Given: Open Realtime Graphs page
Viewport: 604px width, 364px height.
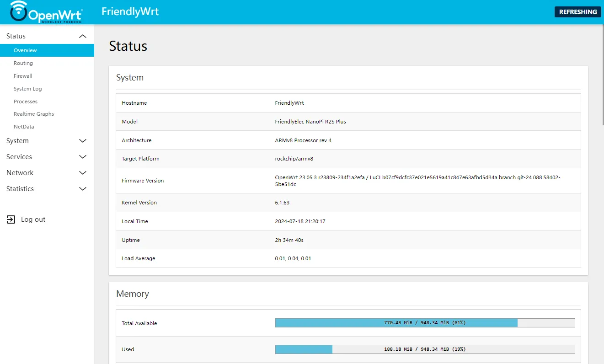Looking at the screenshot, I should [x=34, y=114].
